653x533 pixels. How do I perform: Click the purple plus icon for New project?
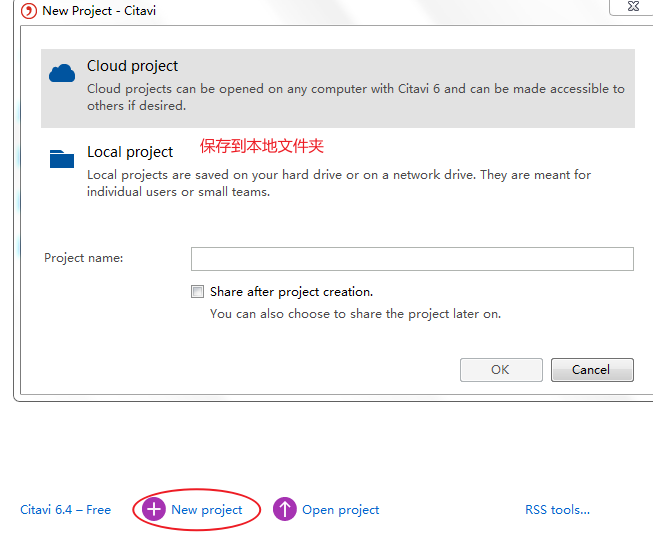(x=154, y=509)
